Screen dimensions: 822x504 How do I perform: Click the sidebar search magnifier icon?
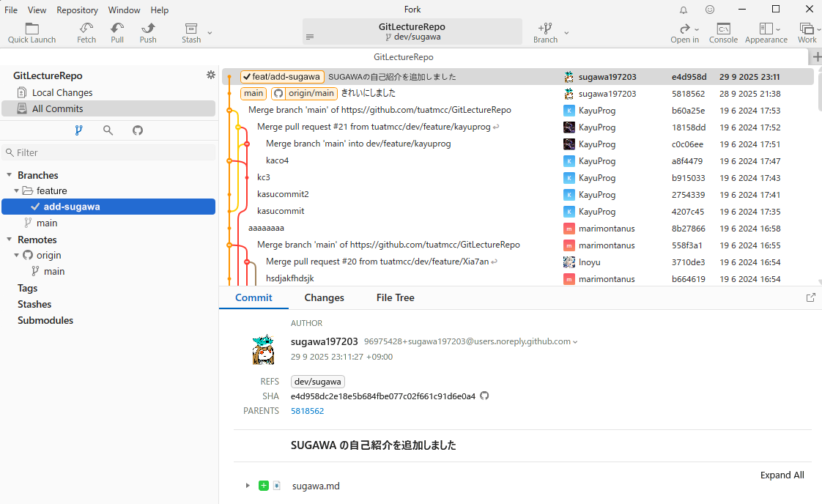(108, 130)
